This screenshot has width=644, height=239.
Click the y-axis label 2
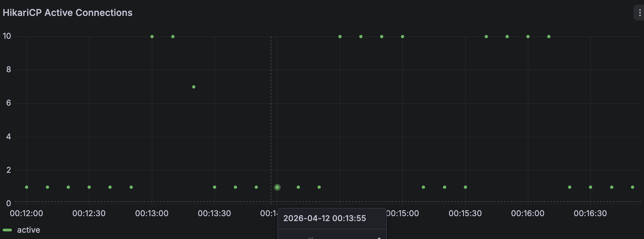point(9,170)
